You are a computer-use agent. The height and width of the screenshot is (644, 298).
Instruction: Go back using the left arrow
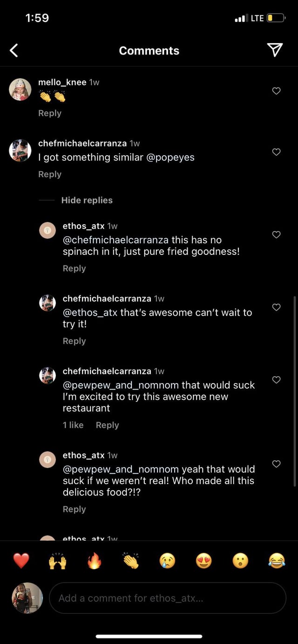(x=14, y=50)
